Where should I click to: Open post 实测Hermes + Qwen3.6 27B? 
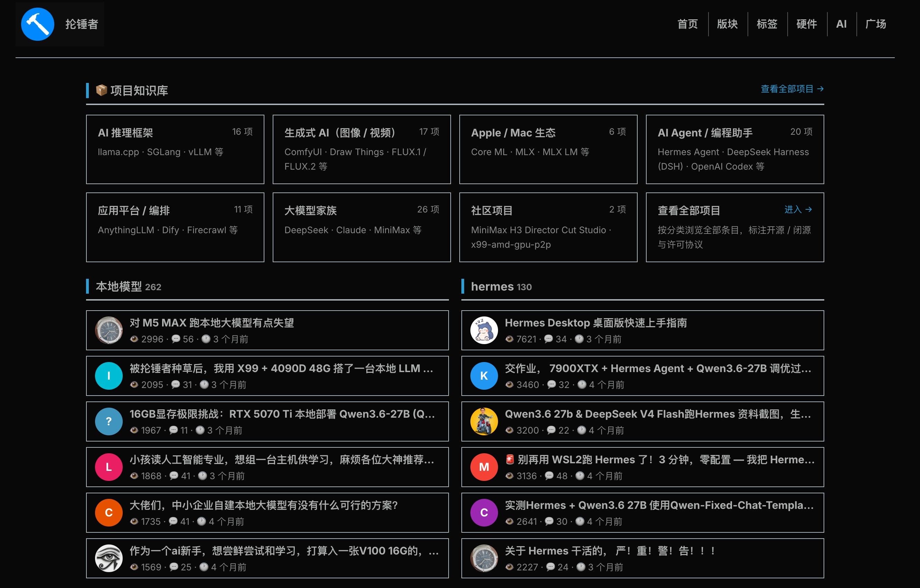coord(659,505)
